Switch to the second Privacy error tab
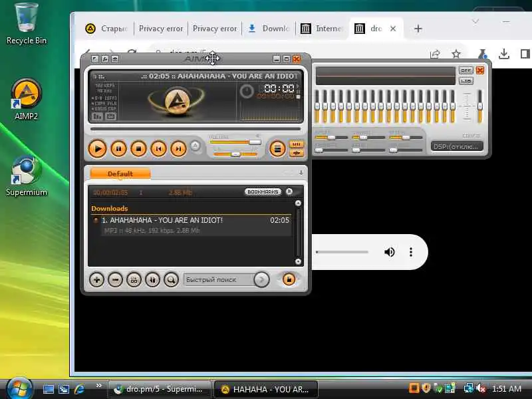Screen dimensions: 532x399 point(214,29)
